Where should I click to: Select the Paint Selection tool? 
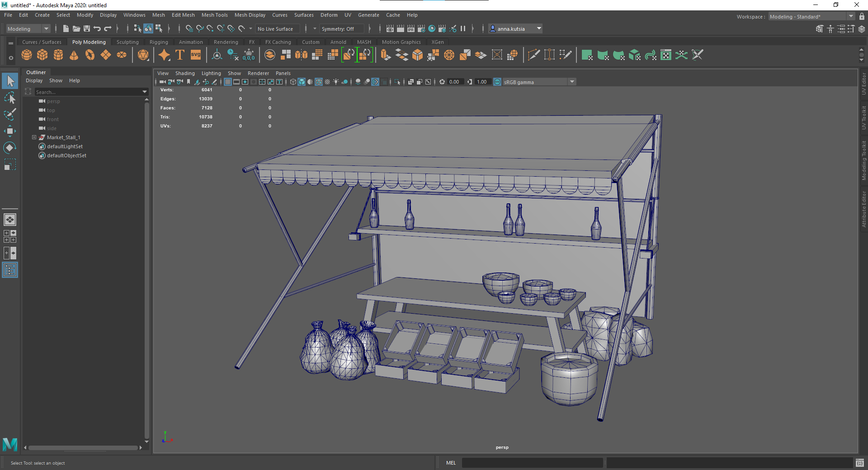10,114
